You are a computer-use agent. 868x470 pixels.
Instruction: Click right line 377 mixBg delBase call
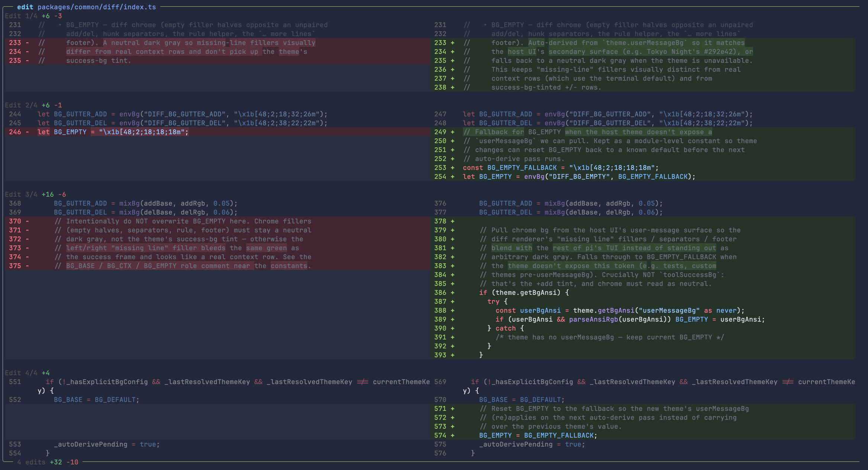[x=571, y=212]
